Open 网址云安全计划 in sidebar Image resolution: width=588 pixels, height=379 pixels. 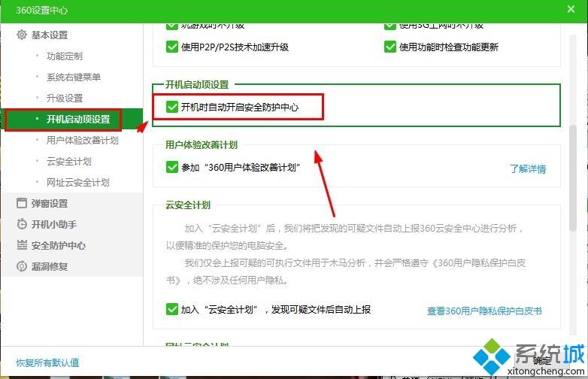77,182
